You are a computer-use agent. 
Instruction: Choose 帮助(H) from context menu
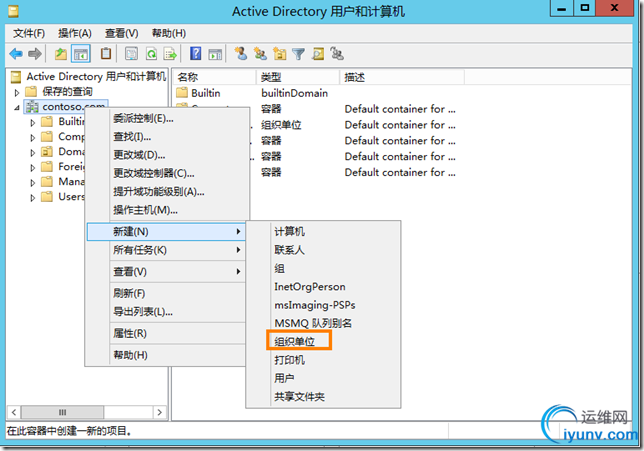166,355
